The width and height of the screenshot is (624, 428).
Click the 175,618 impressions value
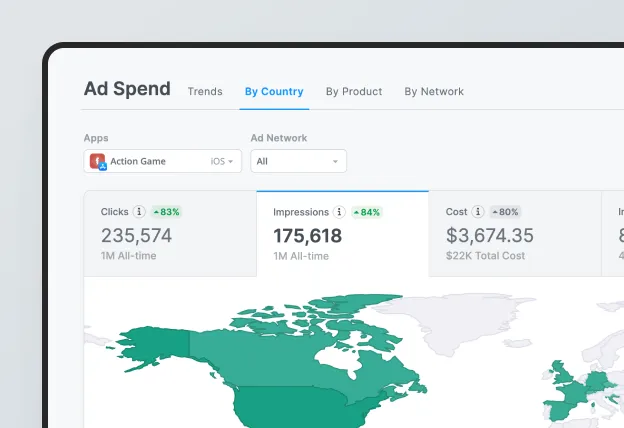pyautogui.click(x=307, y=236)
